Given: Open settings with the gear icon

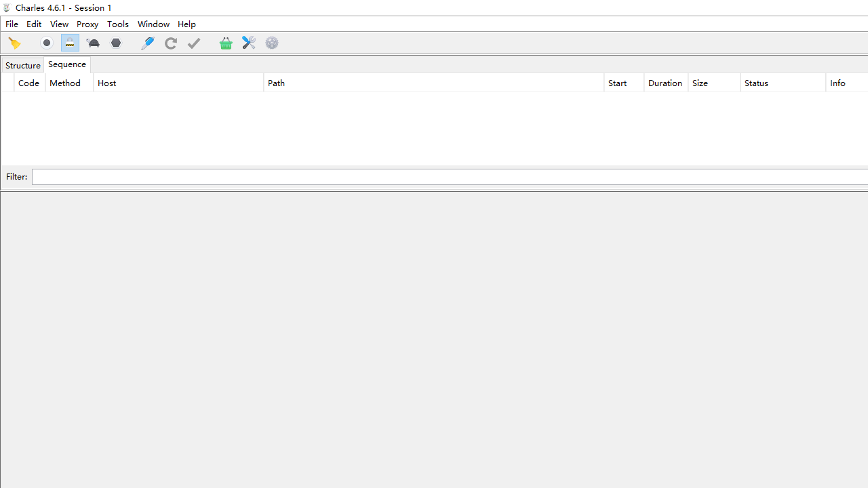Looking at the screenshot, I should tap(272, 43).
